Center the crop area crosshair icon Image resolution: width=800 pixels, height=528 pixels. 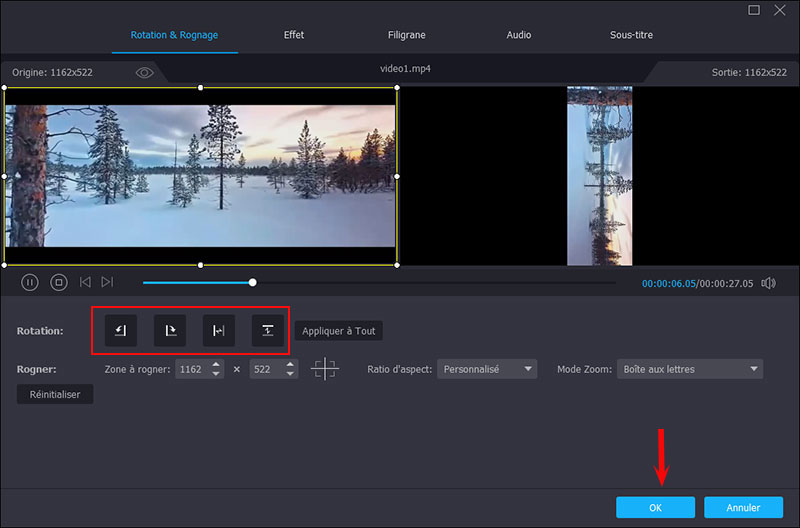(x=325, y=369)
